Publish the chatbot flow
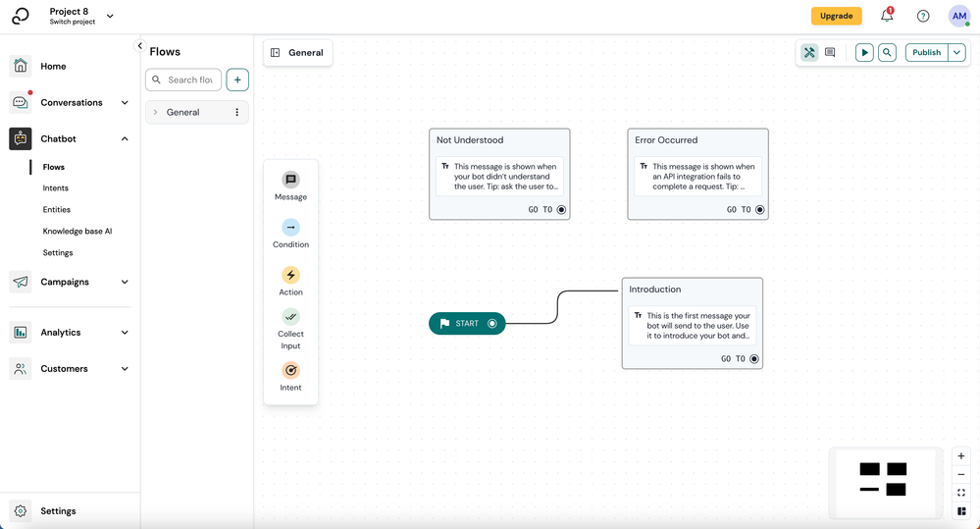 click(926, 53)
